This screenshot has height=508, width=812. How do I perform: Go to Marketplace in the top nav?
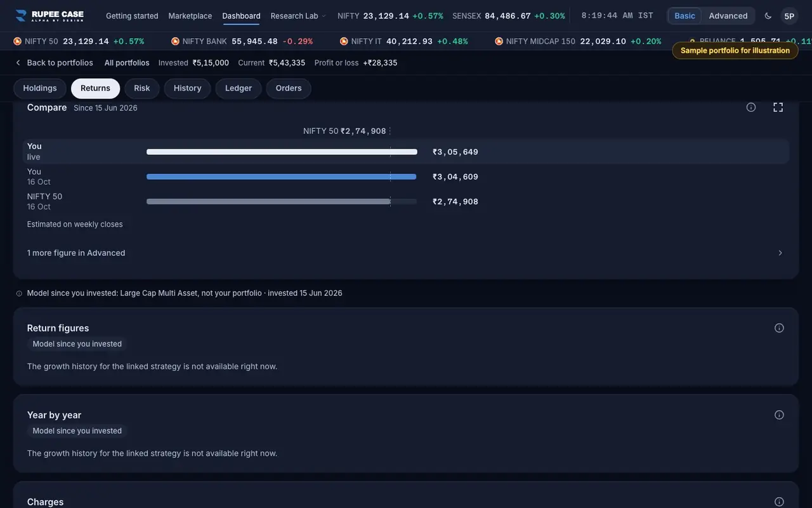click(190, 16)
